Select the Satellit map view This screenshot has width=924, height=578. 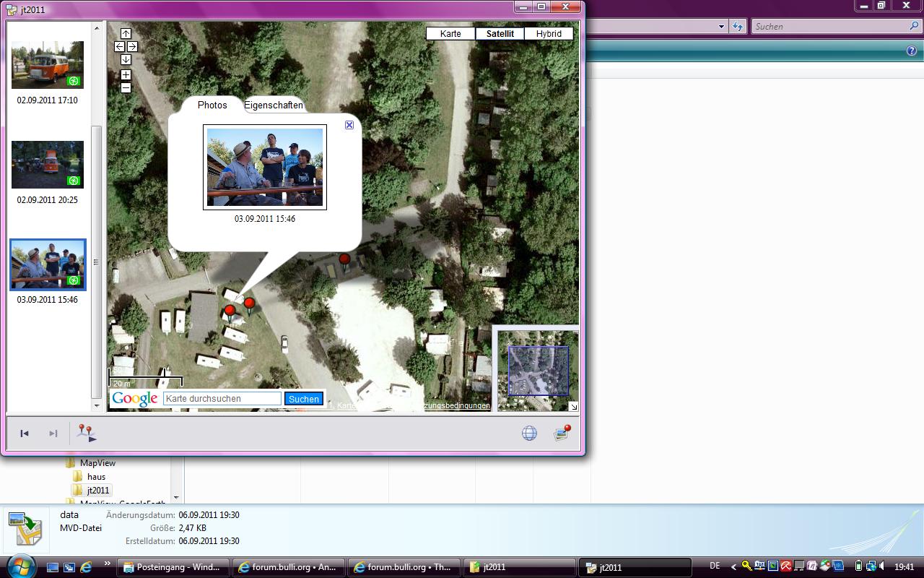tap(500, 34)
